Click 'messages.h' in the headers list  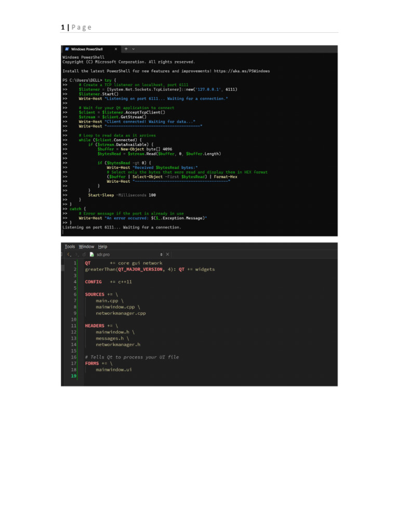click(x=110, y=338)
